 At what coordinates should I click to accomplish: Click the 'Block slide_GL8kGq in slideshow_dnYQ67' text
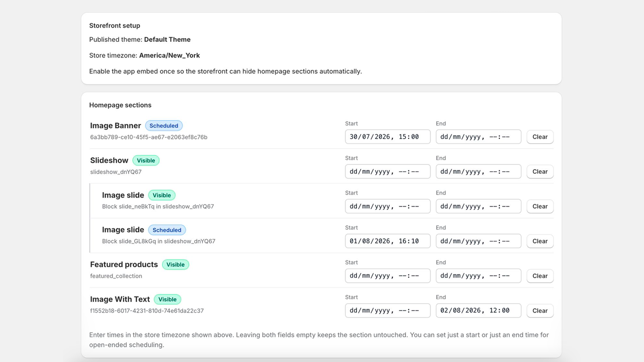159,241
